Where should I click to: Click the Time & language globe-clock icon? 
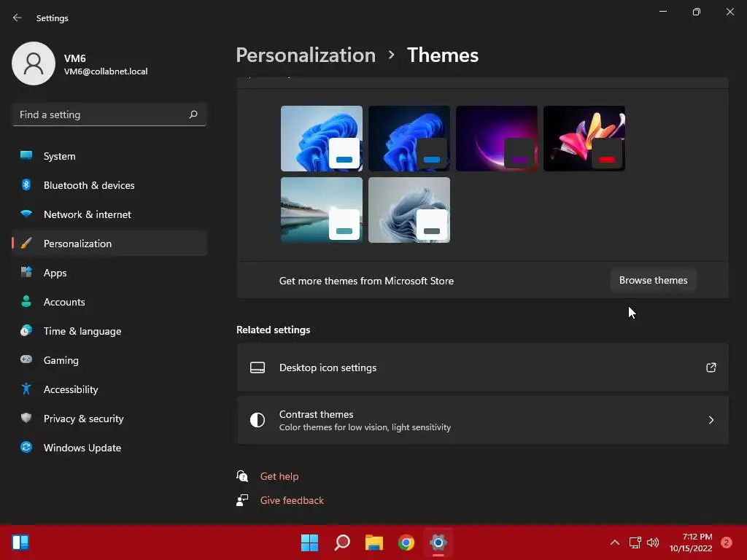click(x=26, y=330)
